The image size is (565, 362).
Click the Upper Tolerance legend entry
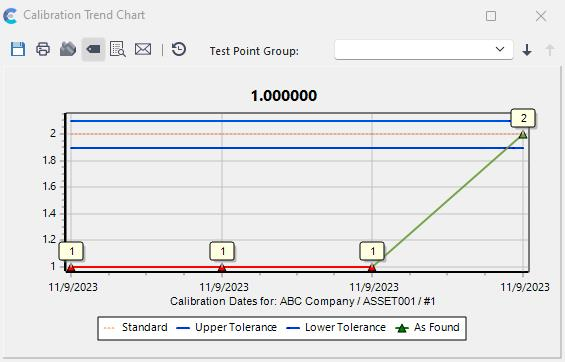(227, 327)
